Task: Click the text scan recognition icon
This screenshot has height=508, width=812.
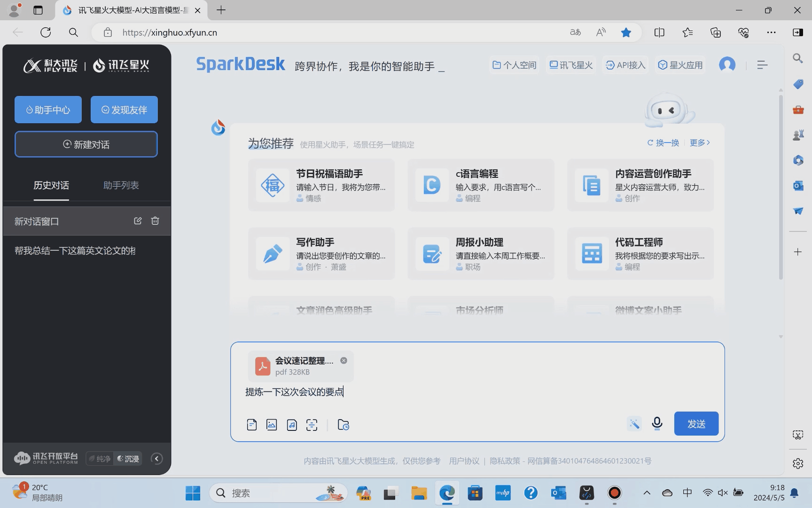Action: point(312,425)
